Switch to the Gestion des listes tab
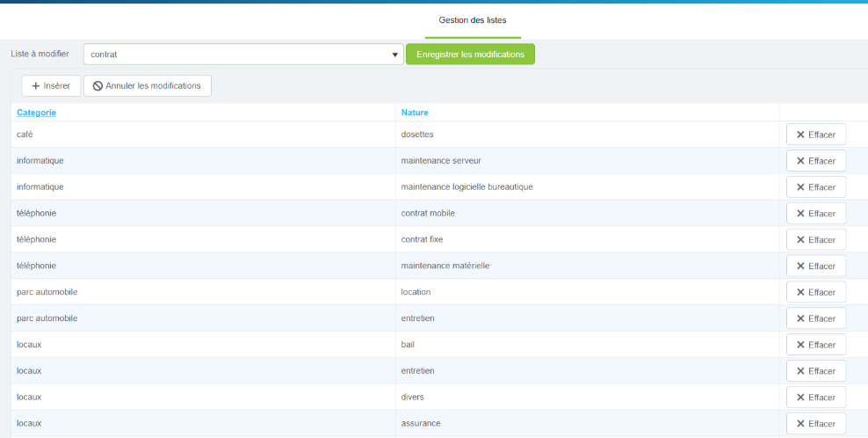Viewport: 868px width, 438px height. (x=473, y=20)
